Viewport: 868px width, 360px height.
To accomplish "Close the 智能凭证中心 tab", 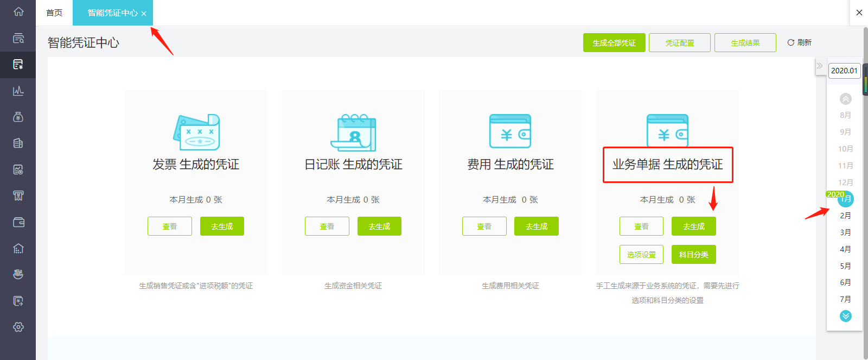I will click(144, 14).
